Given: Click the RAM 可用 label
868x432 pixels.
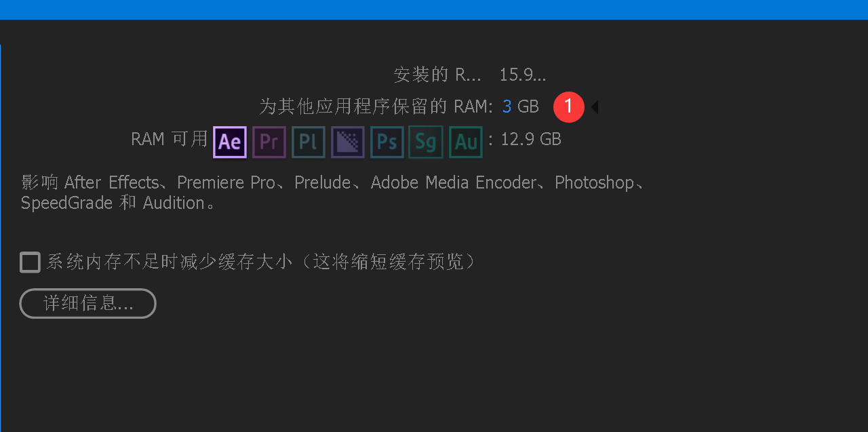Looking at the screenshot, I should click(169, 139).
